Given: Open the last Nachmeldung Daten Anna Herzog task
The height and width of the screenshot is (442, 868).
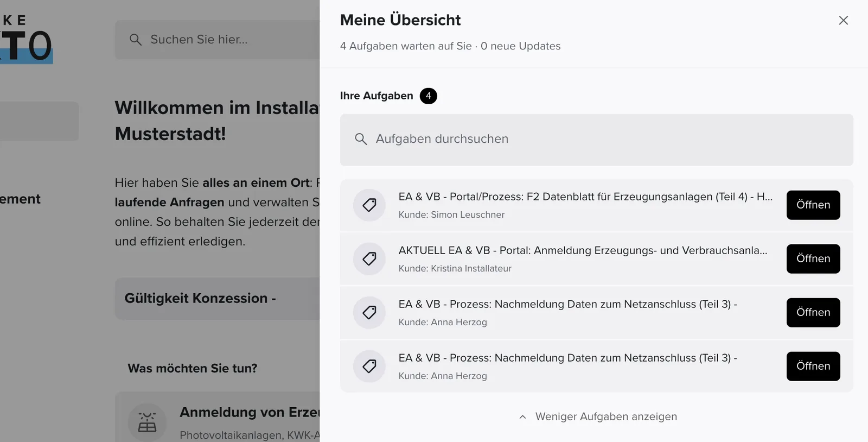Looking at the screenshot, I should 813,367.
